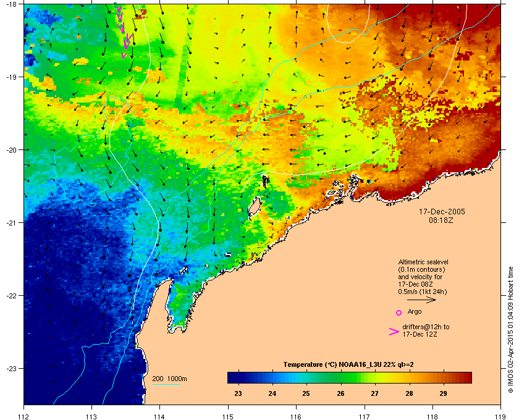Click the '0.5m/s (1kt 24h)' legend text
Image resolution: width=519 pixels, height=420 pixels.
(x=423, y=292)
